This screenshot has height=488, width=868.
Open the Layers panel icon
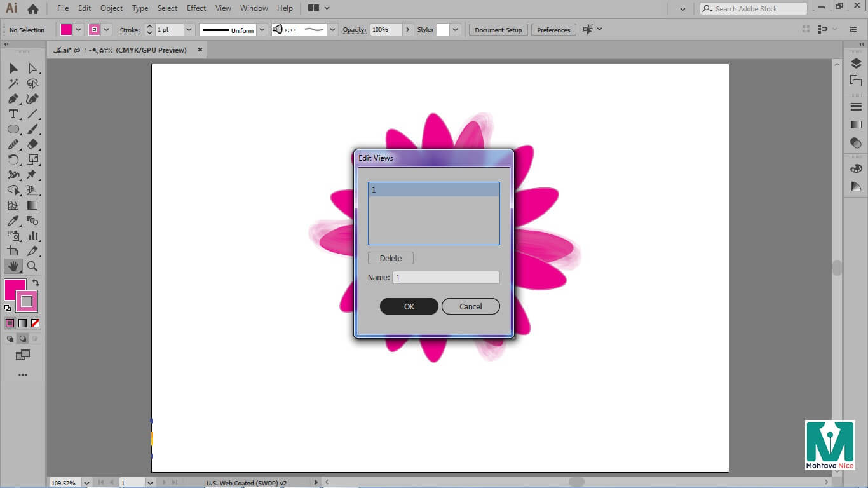856,64
